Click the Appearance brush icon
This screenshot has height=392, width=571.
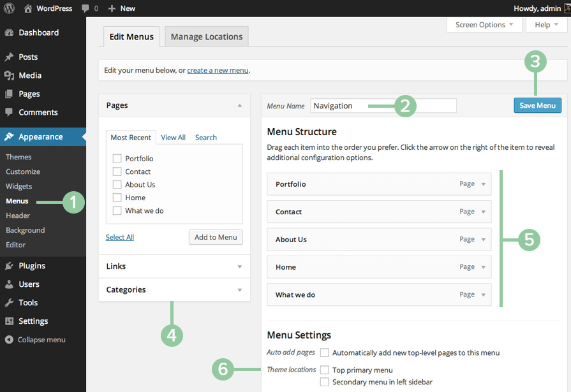10,136
